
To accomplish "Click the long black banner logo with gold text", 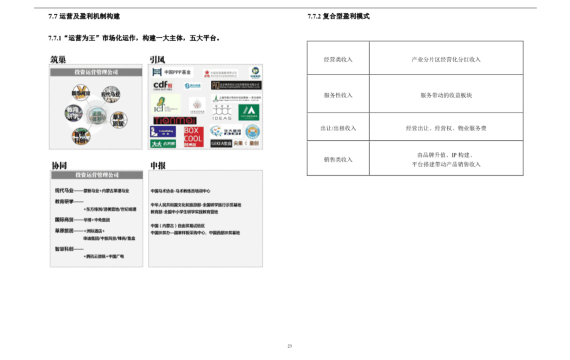I will [236, 85].
